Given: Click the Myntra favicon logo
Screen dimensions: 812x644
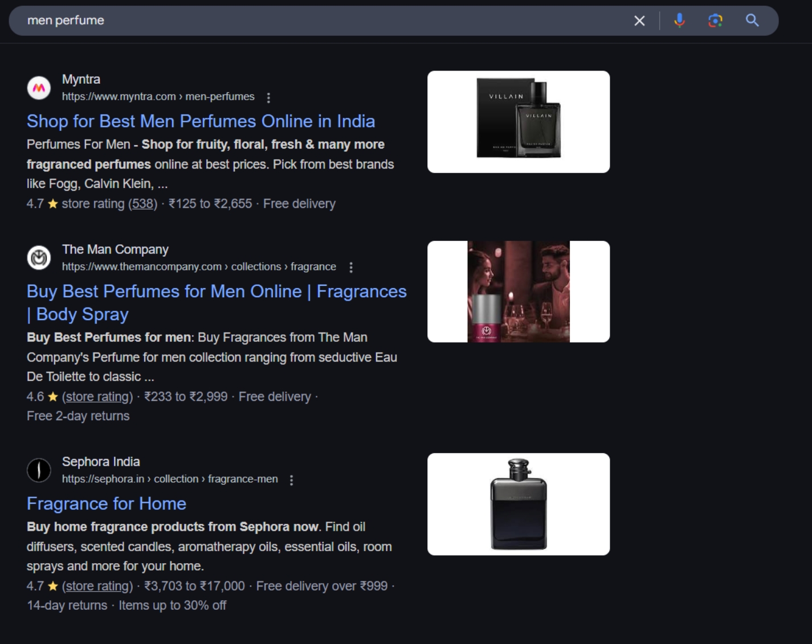Looking at the screenshot, I should 39,88.
